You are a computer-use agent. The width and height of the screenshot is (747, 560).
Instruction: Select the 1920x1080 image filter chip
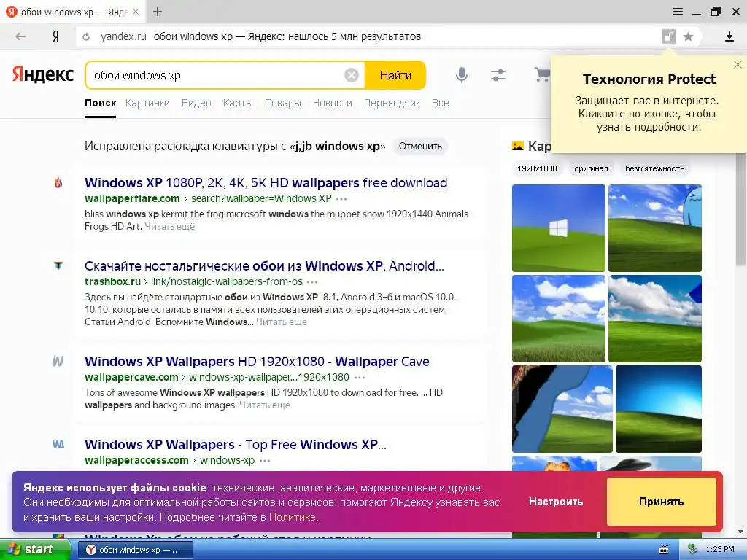click(x=537, y=168)
